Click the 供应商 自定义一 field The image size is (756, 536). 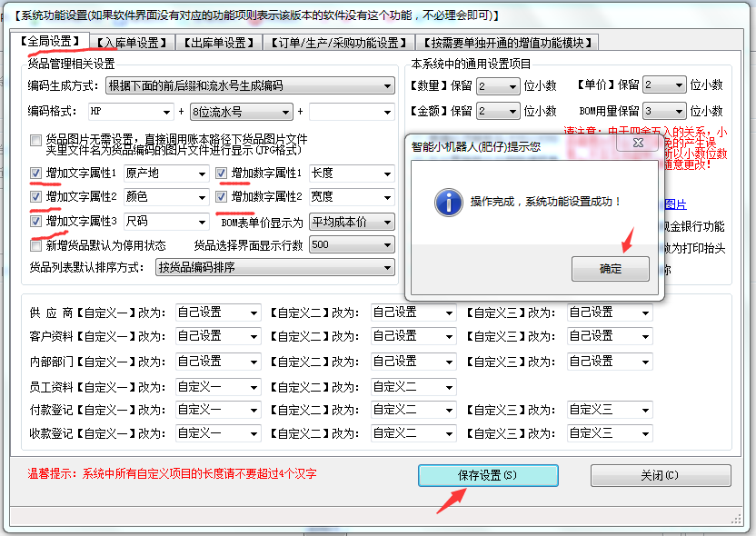click(217, 313)
